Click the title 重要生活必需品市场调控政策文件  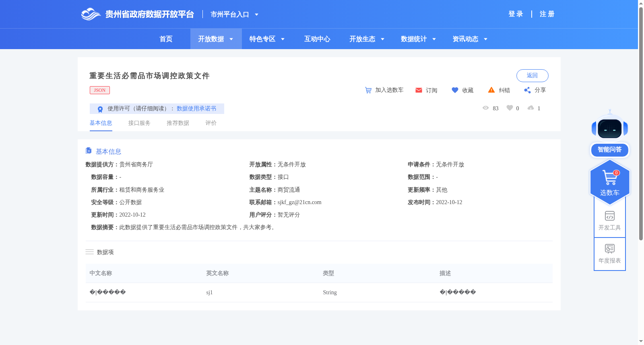[x=149, y=76]
